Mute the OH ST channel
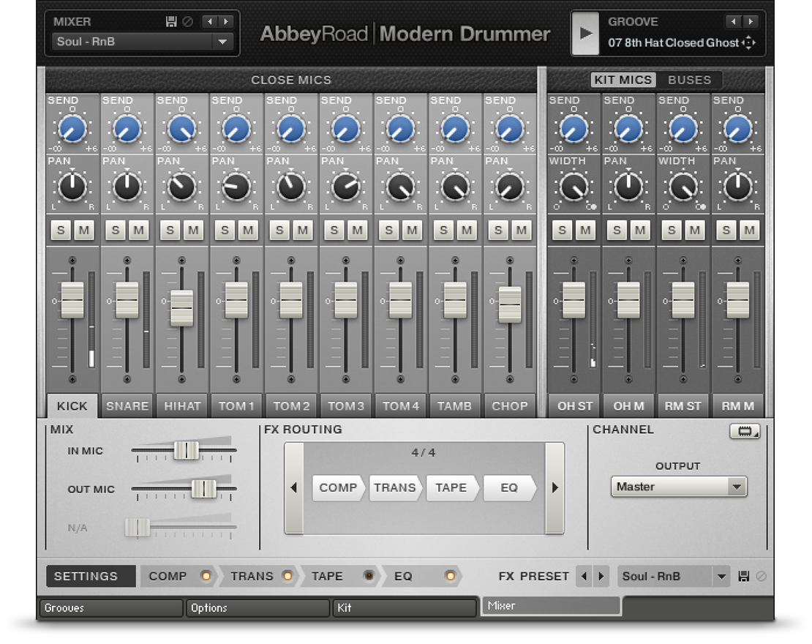 pos(585,230)
